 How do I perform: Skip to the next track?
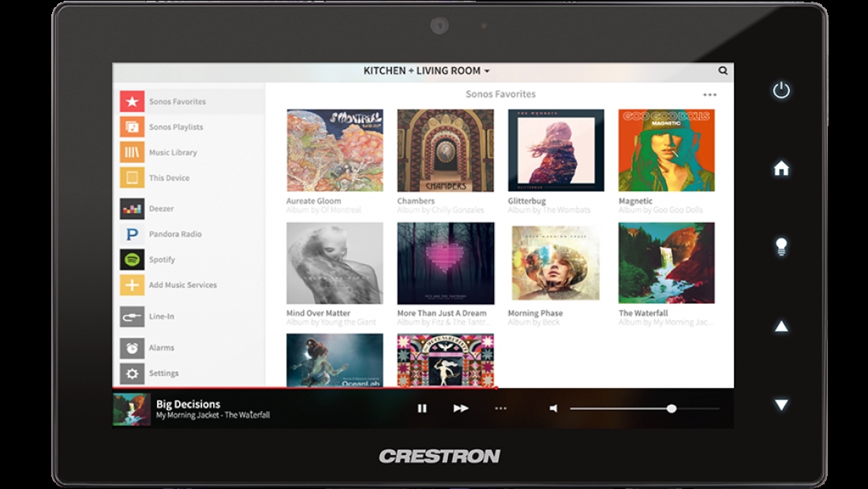point(461,409)
